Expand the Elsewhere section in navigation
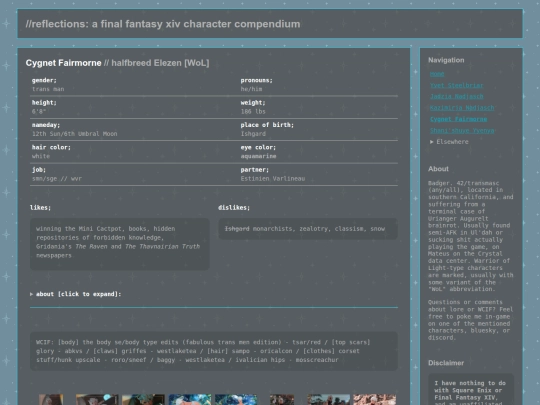Viewport: 540px width, 405px height. tap(449, 142)
